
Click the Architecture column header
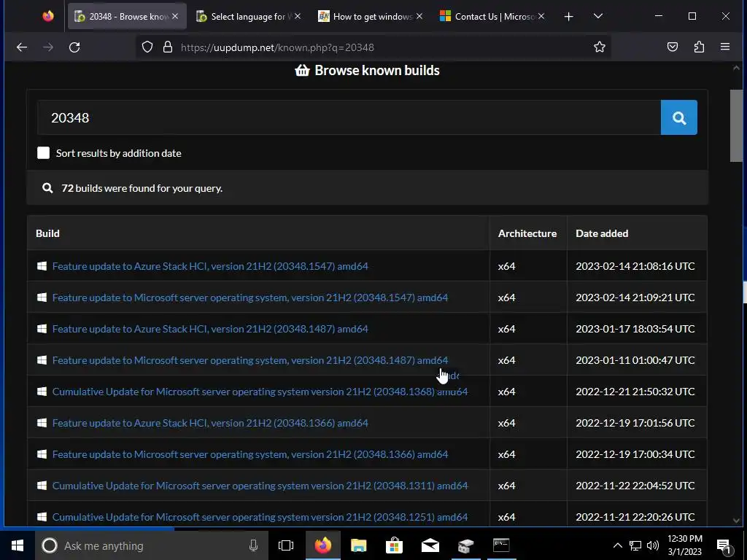pyautogui.click(x=527, y=233)
